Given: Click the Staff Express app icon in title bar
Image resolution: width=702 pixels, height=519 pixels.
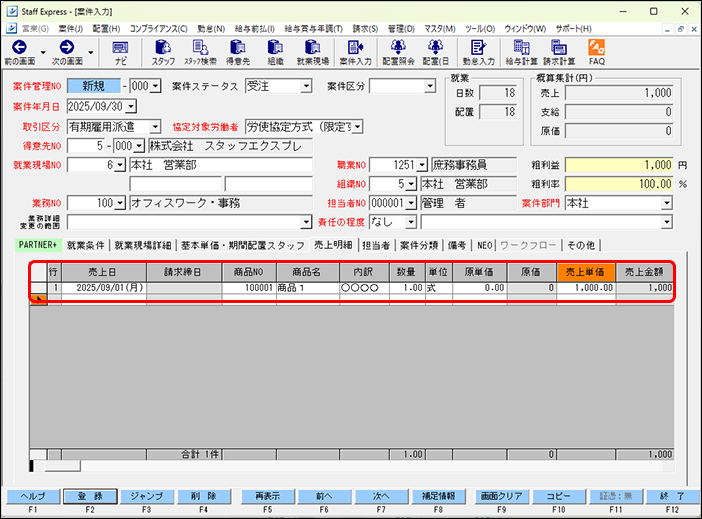Looking at the screenshot, I should 12,11.
